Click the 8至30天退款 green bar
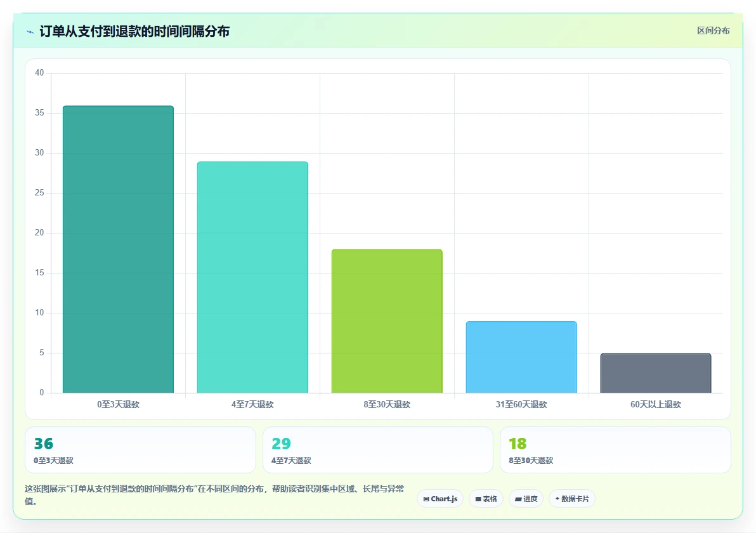 pyautogui.click(x=387, y=321)
